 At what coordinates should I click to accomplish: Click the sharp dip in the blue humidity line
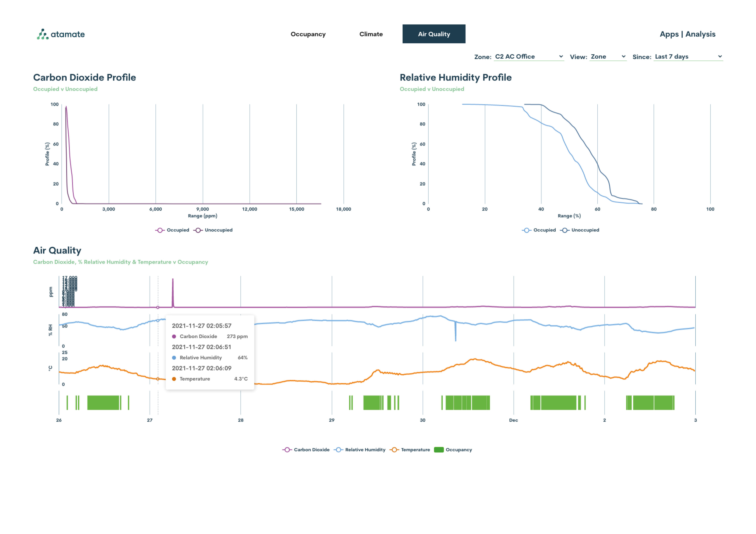pos(455,332)
